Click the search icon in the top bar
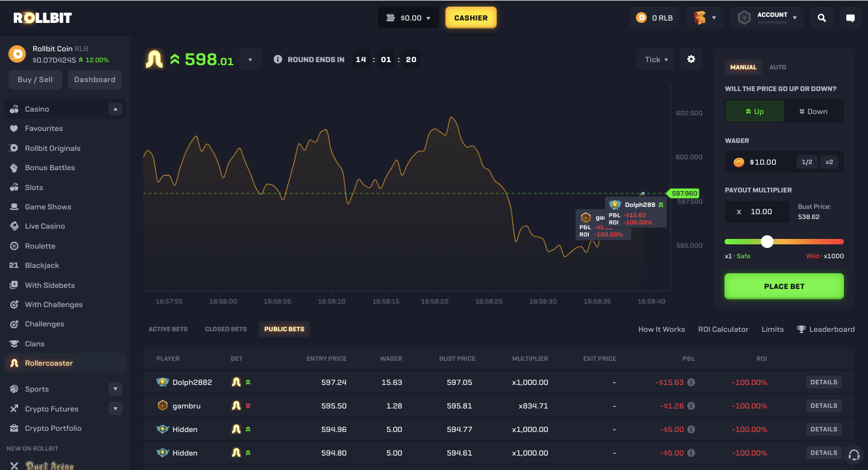This screenshot has height=470, width=868. pos(821,17)
